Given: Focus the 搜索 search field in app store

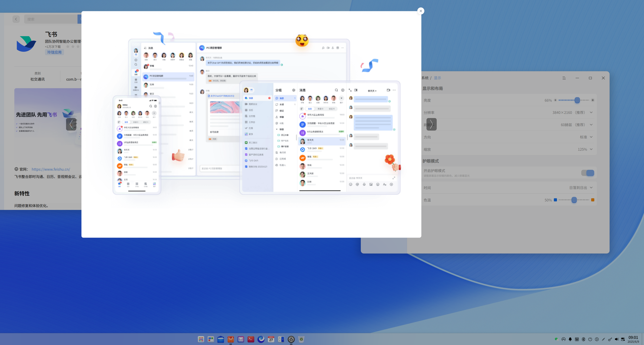Looking at the screenshot, I should 51,19.
